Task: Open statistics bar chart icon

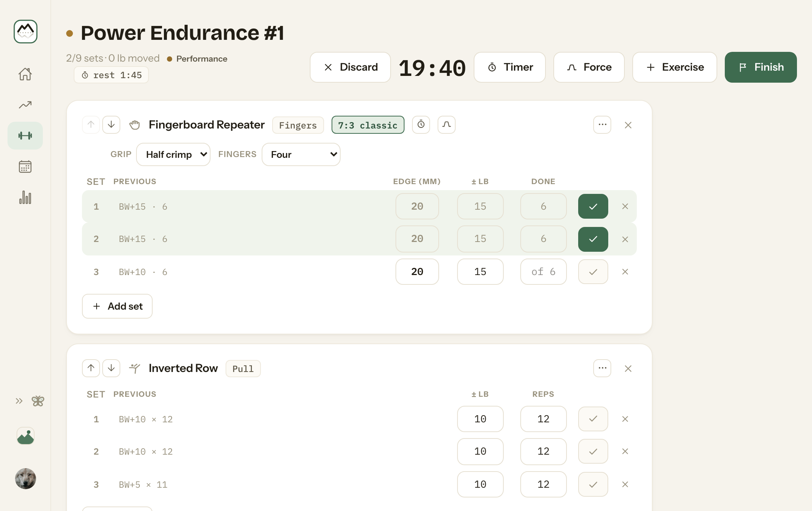Action: pos(25,197)
